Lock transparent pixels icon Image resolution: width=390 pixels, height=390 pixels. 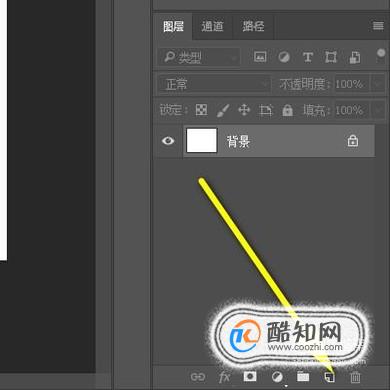click(x=201, y=110)
